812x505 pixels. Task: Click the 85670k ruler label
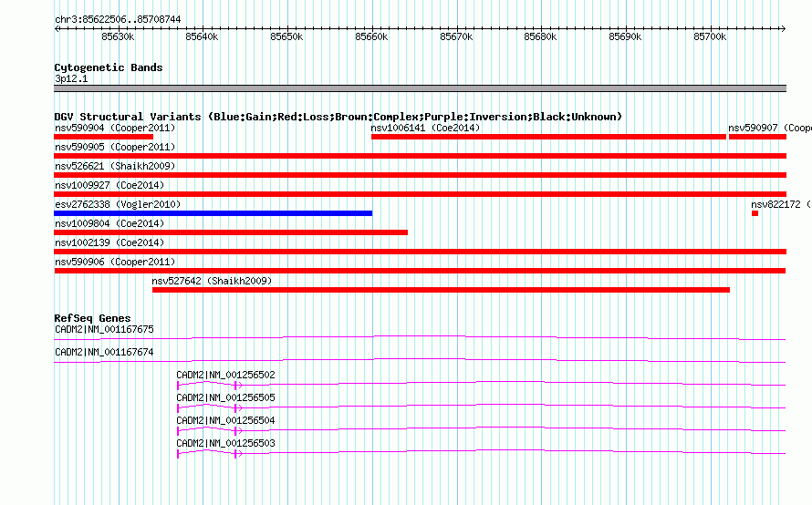tap(456, 36)
